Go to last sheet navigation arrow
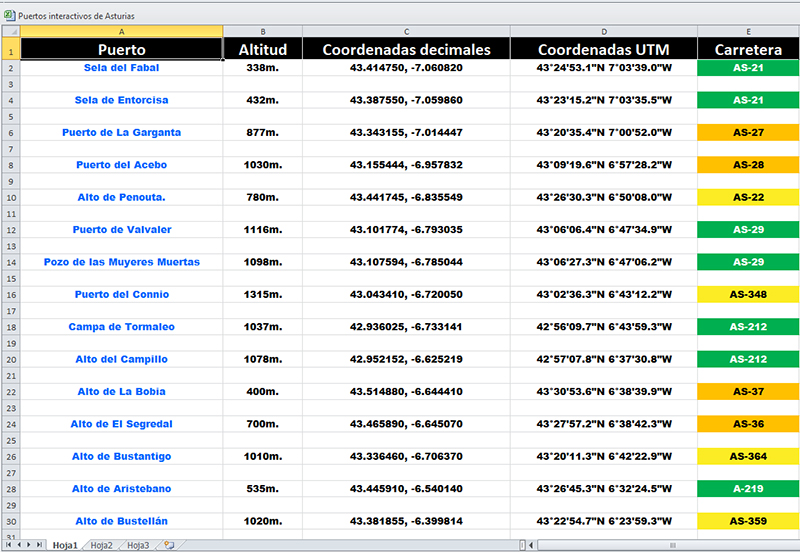This screenshot has width=800, height=552. [x=39, y=545]
